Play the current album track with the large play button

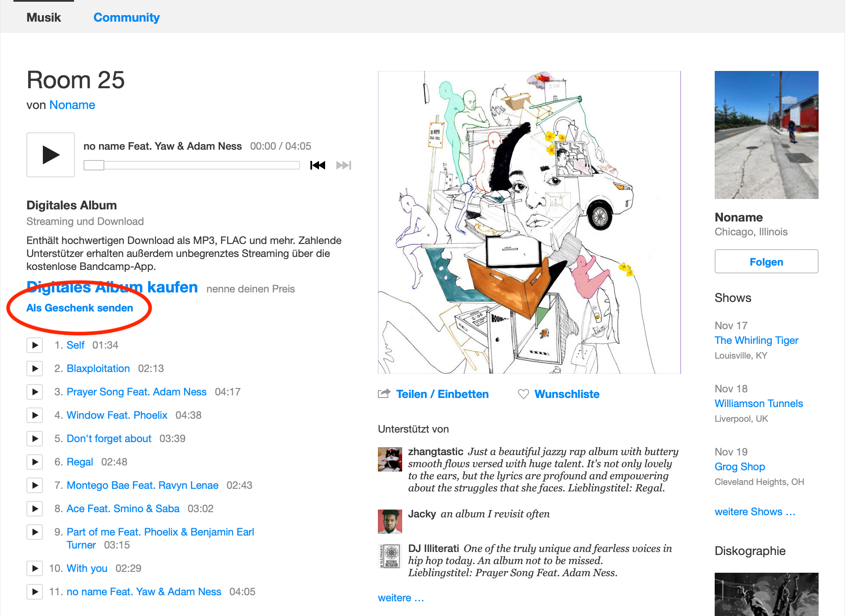pyautogui.click(x=51, y=155)
